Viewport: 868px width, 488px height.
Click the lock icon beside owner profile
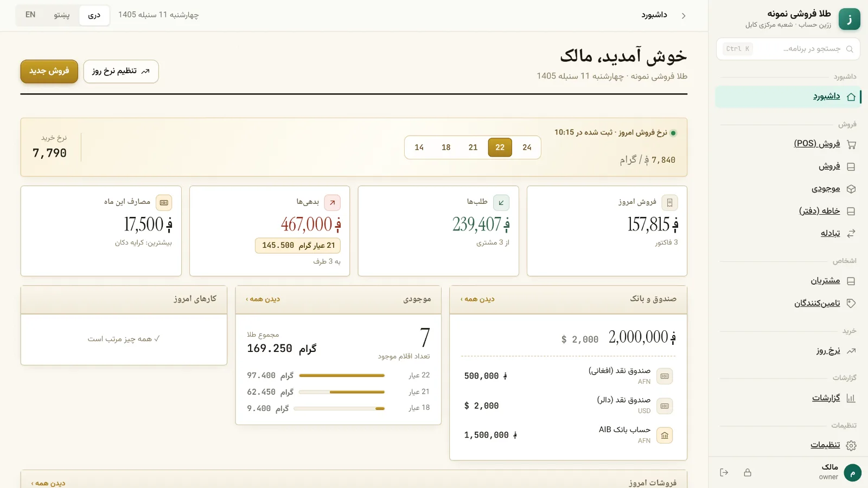click(748, 472)
